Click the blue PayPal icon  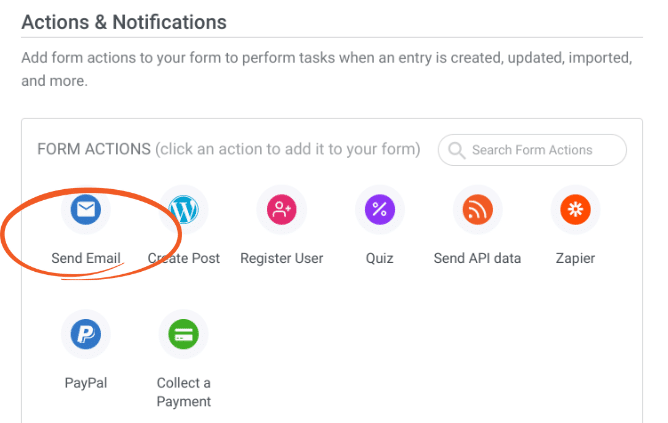coord(86,334)
